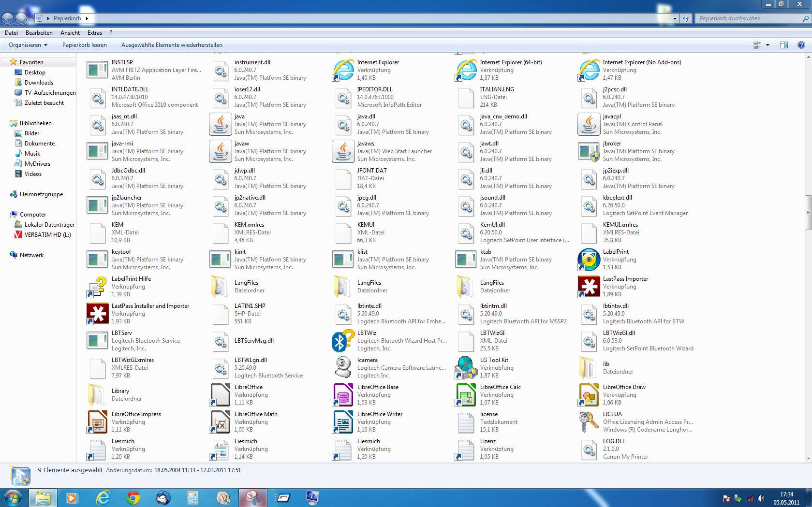Viewport: 812px width, 507px height.
Task: Select the javaws Web Start Launcher icon
Action: [343, 151]
